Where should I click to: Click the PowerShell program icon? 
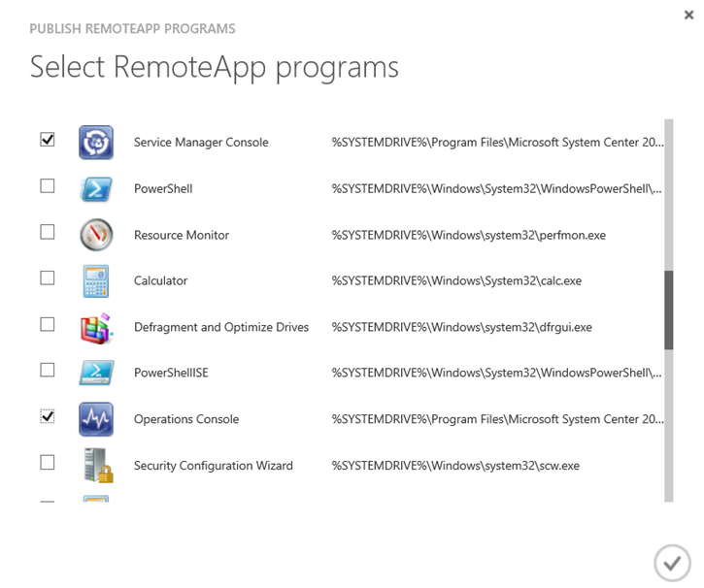pyautogui.click(x=96, y=189)
